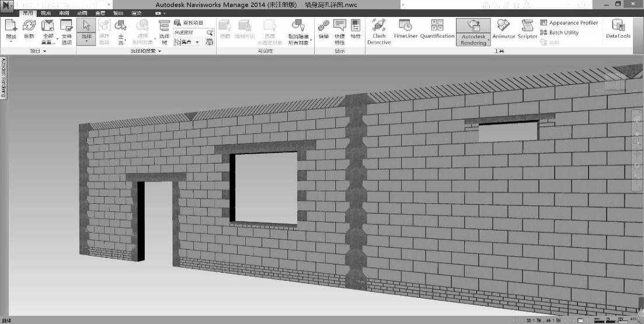Switch to the 输出 (Output) ribbon tab

(x=119, y=13)
